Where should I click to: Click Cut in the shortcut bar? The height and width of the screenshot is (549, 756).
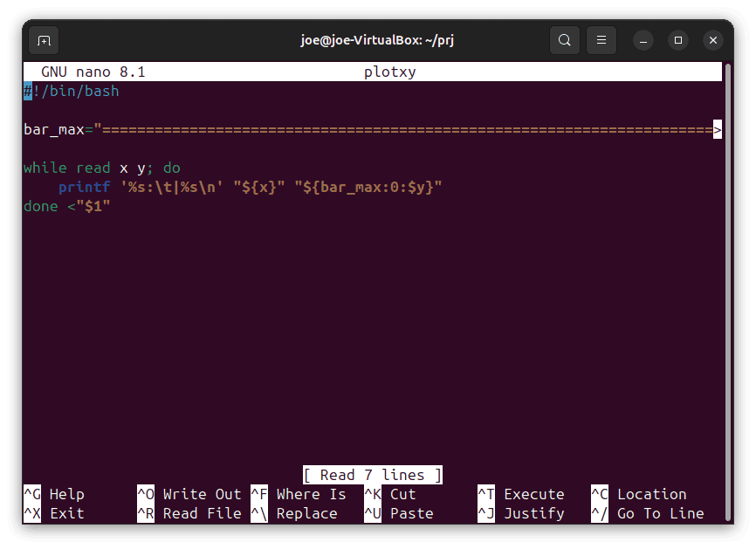pos(403,494)
